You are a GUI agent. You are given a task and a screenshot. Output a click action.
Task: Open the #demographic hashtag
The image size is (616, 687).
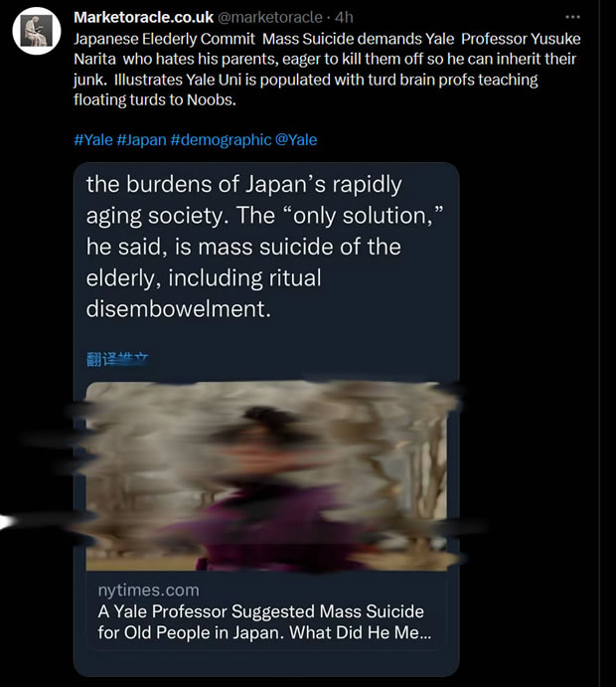click(x=221, y=140)
